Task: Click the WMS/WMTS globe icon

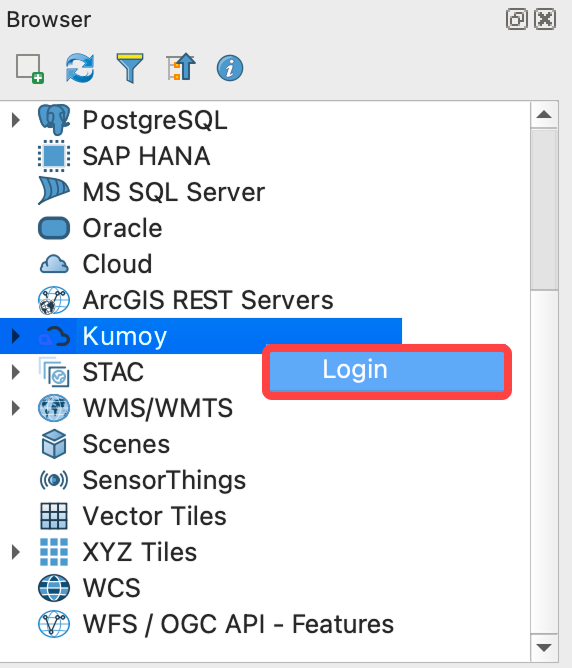Action: click(54, 408)
